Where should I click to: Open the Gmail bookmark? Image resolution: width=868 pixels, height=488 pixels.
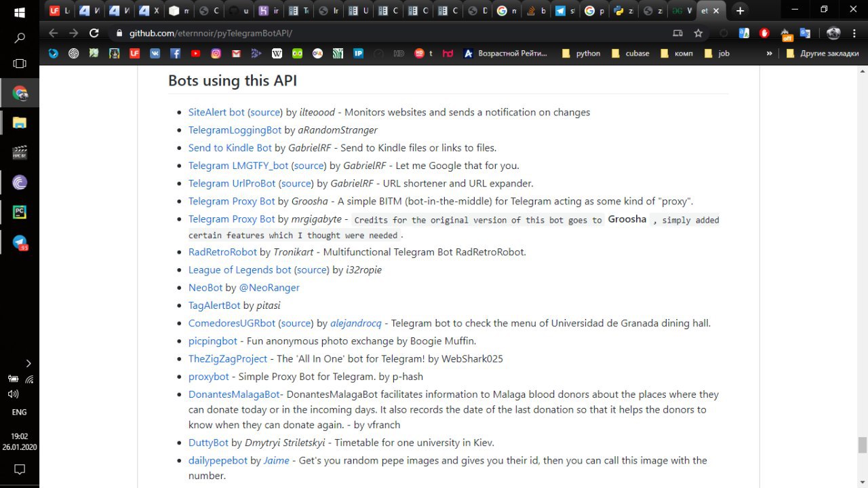236,53
